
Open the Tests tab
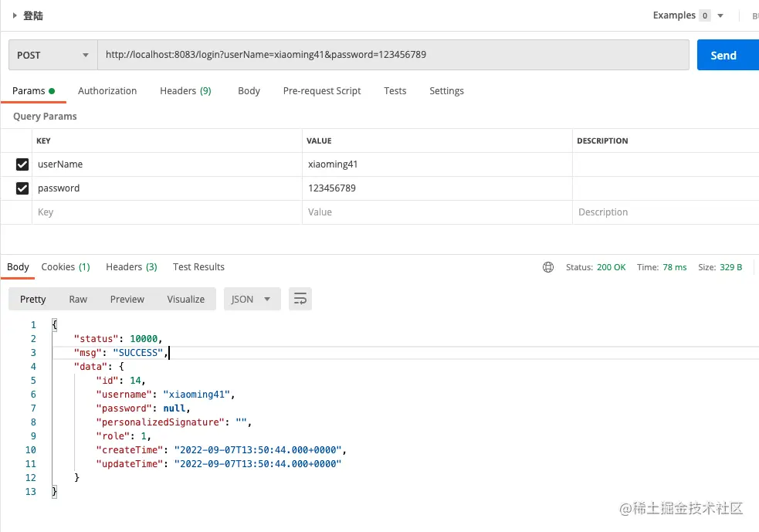click(x=395, y=91)
